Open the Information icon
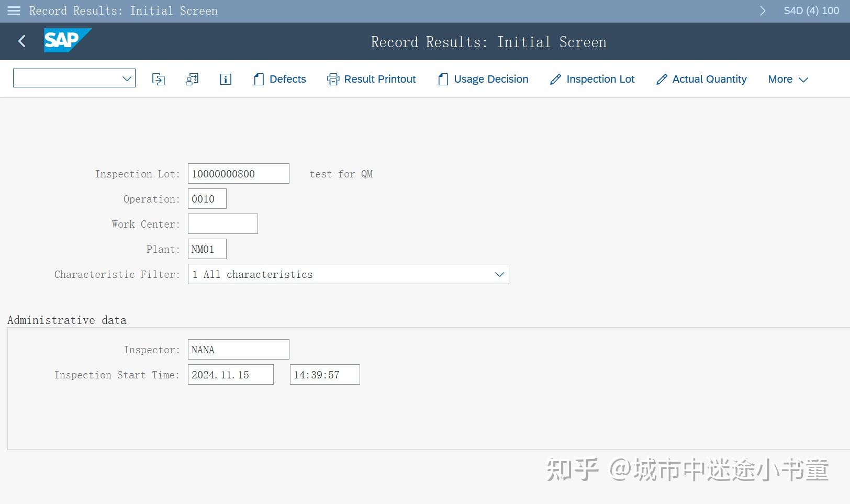The height and width of the screenshot is (504, 850). tap(225, 79)
